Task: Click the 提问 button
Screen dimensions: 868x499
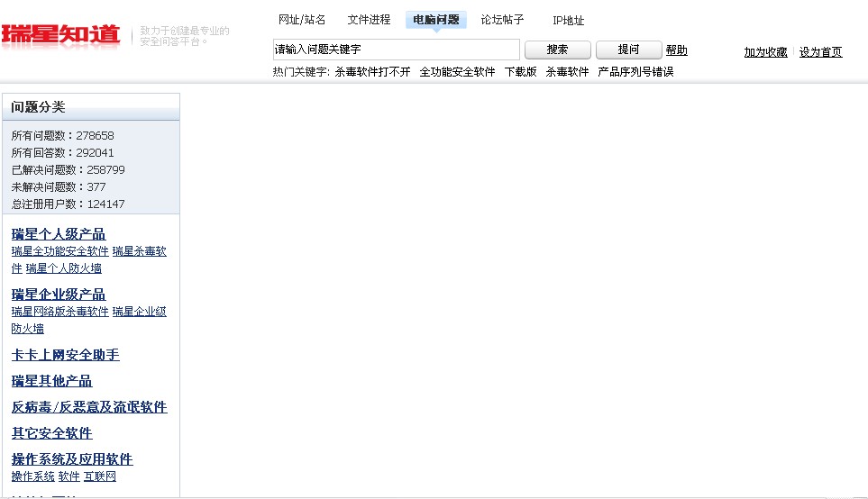Action: [629, 50]
